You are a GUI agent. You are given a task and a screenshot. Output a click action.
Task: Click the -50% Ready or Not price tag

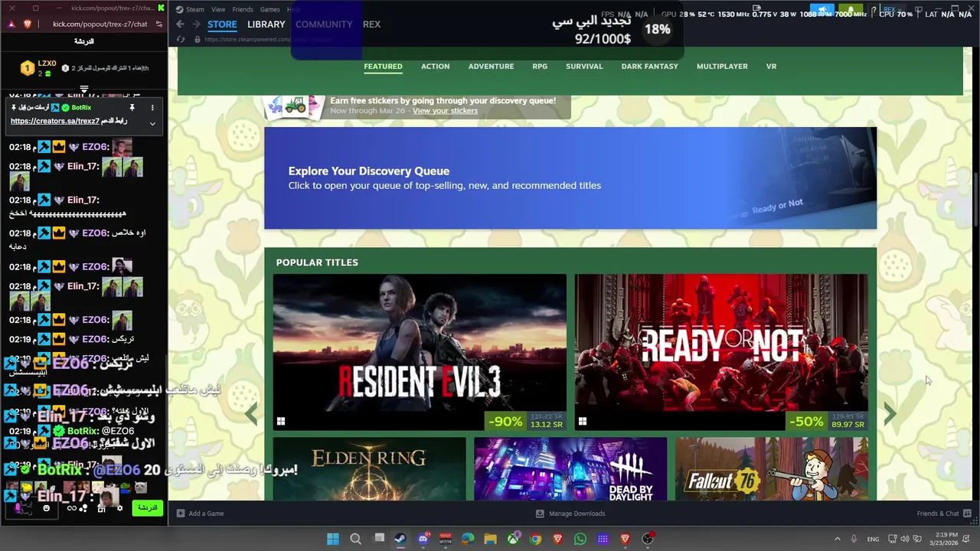(827, 422)
